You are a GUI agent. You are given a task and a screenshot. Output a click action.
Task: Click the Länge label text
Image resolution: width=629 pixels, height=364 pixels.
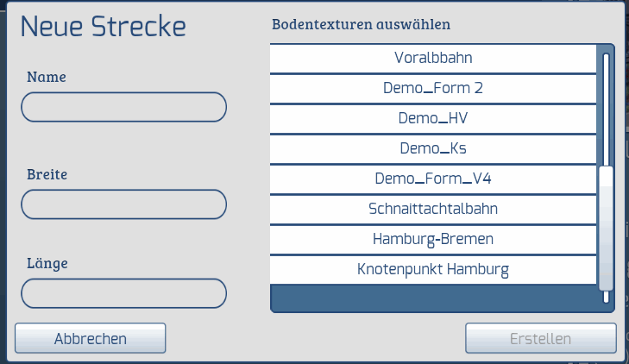[x=47, y=262]
